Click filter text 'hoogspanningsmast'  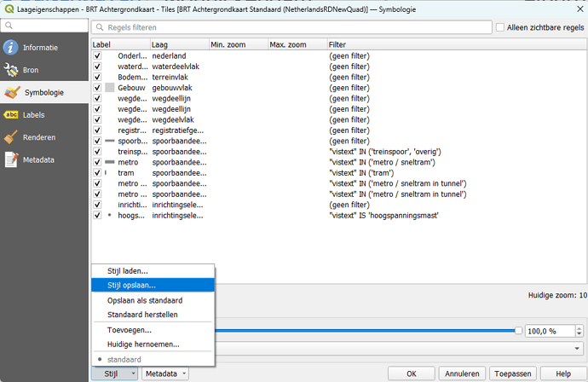click(x=402, y=216)
